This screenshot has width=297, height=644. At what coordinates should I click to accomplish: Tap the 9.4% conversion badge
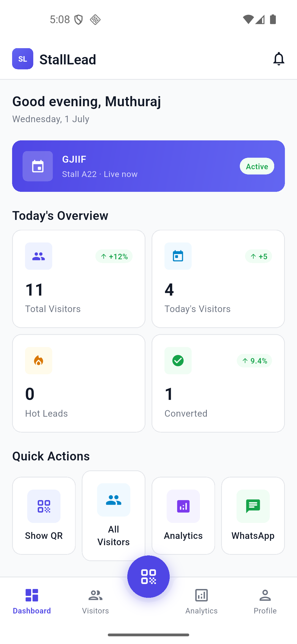point(254,361)
